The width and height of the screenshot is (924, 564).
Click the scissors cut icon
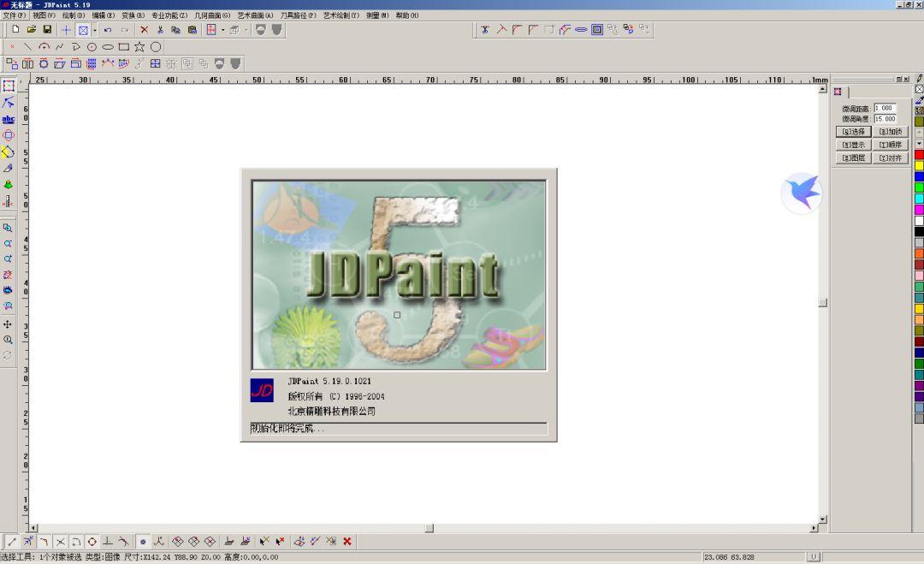click(160, 30)
